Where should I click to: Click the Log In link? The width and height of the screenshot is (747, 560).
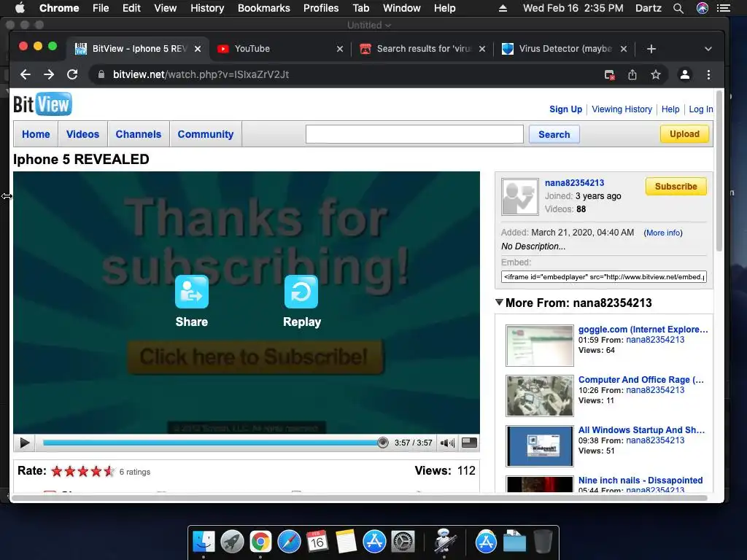(x=701, y=109)
